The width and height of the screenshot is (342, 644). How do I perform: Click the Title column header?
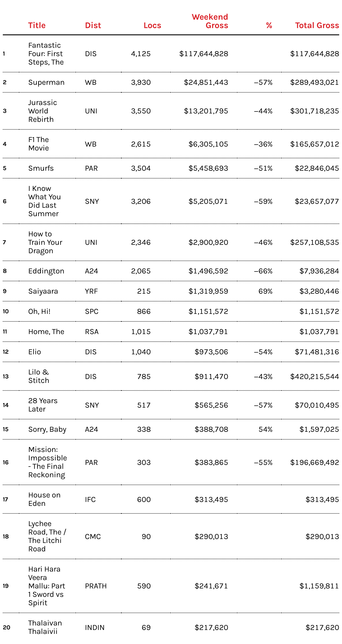click(x=37, y=26)
